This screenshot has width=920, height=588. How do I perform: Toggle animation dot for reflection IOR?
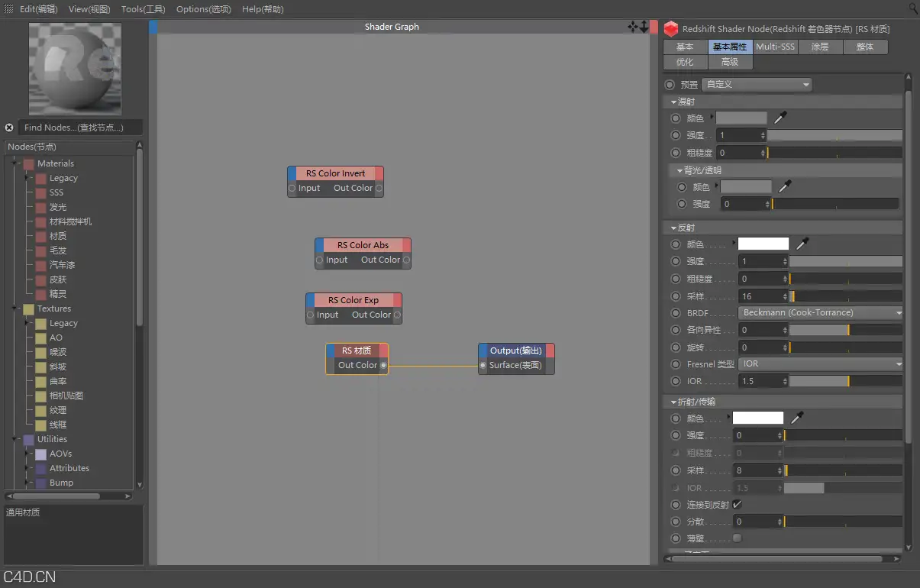click(676, 381)
